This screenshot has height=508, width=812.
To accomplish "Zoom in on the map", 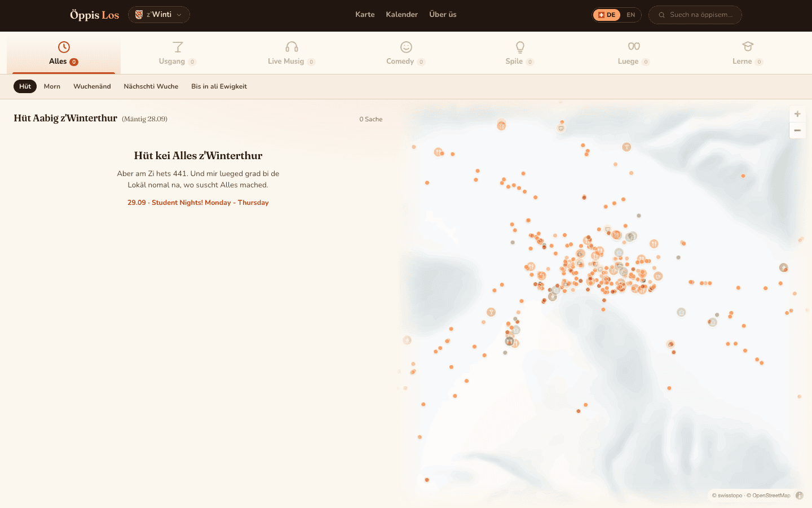I will [797, 114].
